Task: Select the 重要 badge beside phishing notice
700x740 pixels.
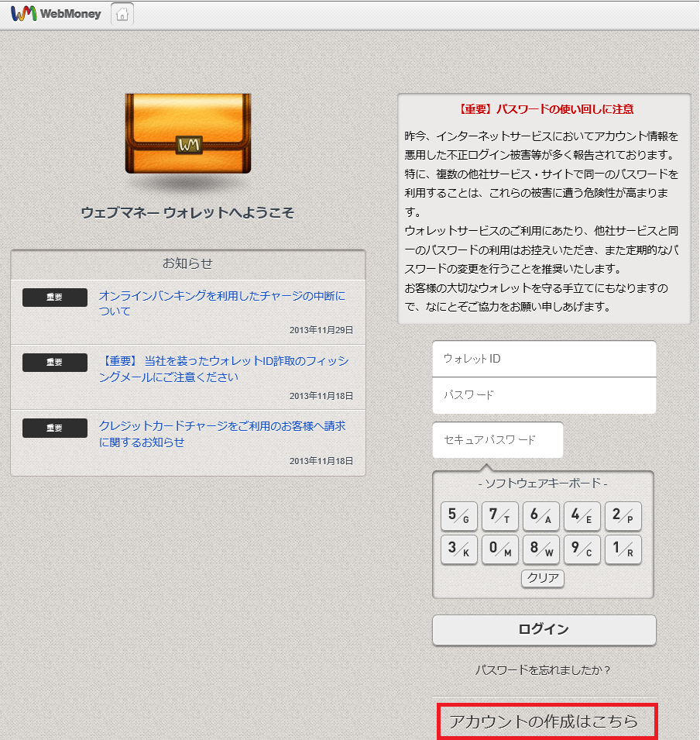Action: click(55, 363)
